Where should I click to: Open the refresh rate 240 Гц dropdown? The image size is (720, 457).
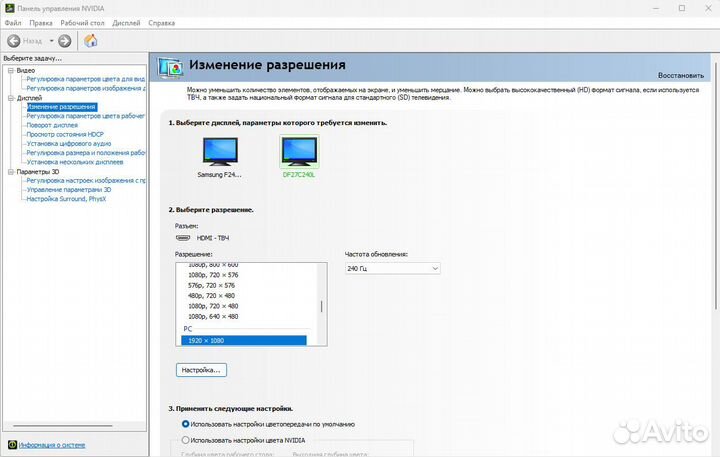click(x=392, y=269)
